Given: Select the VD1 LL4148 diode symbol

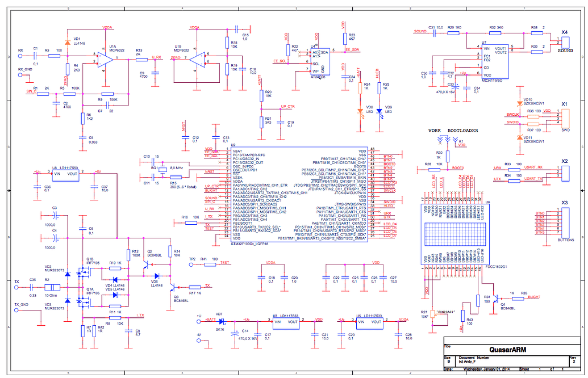Looking at the screenshot, I should (68, 43).
